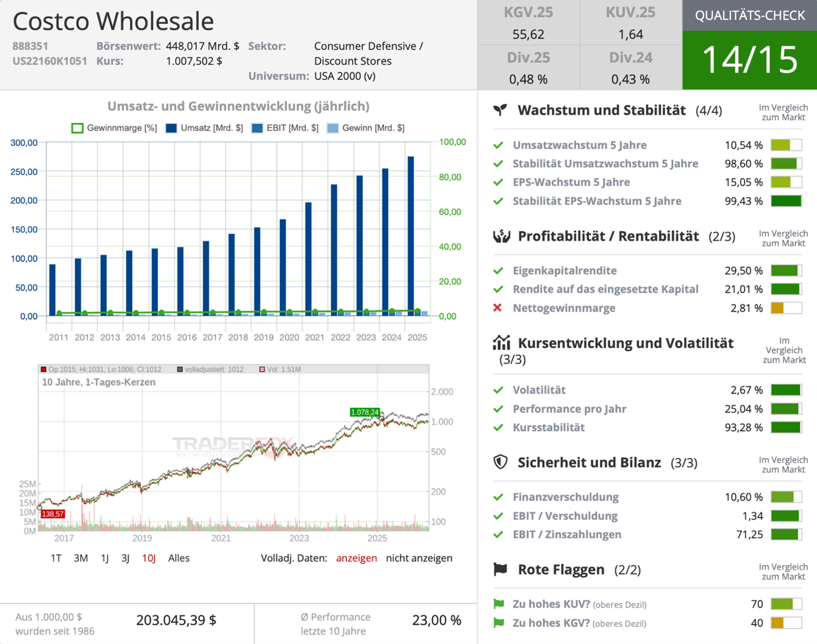Click the checkmark next to EPS-Wachstum 5 Jahre

[499, 182]
